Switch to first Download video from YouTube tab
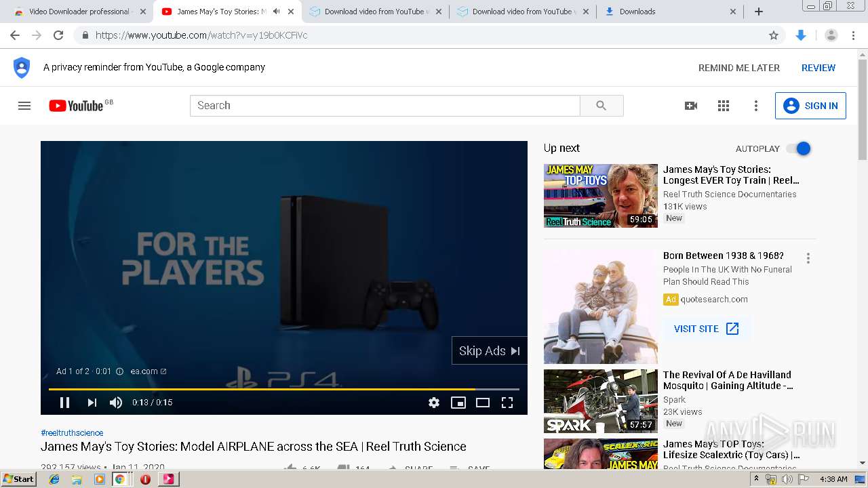Image resolution: width=868 pixels, height=488 pixels. 376,12
